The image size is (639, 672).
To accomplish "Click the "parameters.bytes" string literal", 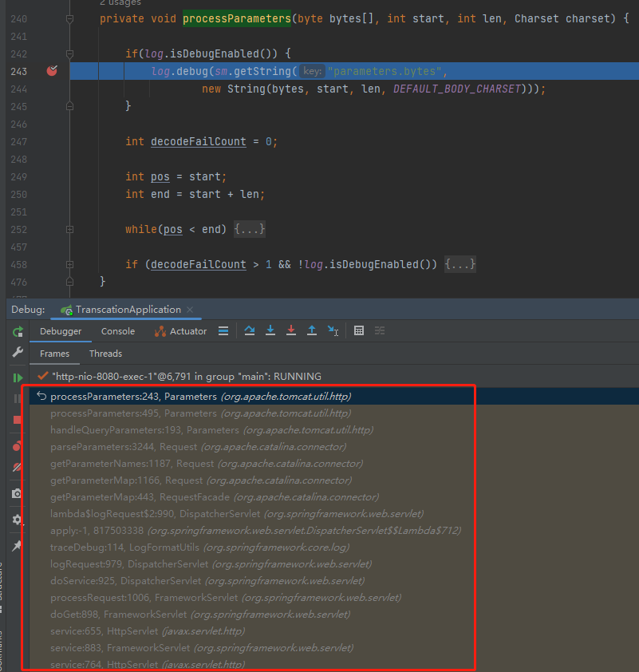I will coord(385,71).
